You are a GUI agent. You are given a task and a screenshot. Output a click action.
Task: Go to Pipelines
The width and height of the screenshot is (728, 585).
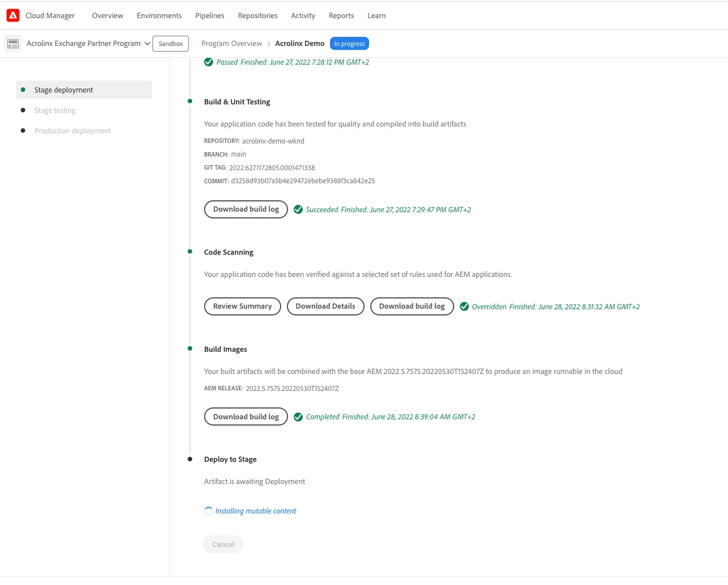tap(210, 16)
